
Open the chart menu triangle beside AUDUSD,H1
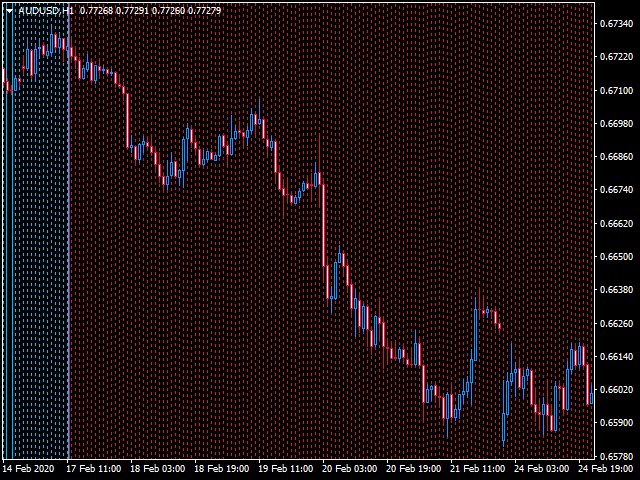pyautogui.click(x=9, y=11)
